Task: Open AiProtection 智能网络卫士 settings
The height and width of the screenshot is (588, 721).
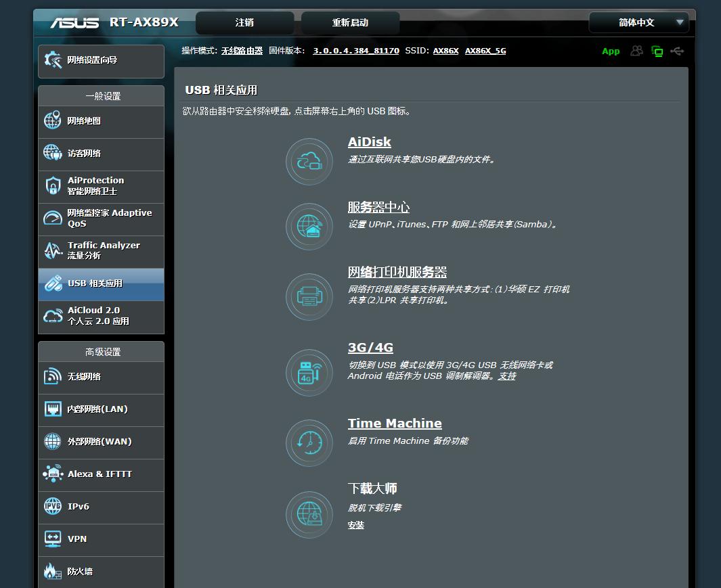Action: (x=100, y=186)
